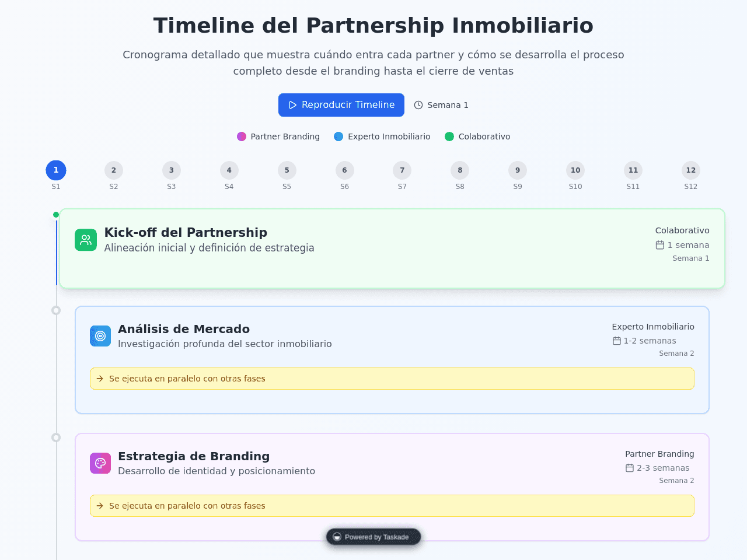747x560 pixels.
Task: Click calendar icon next to 2-3 semanas
Action: tap(630, 468)
